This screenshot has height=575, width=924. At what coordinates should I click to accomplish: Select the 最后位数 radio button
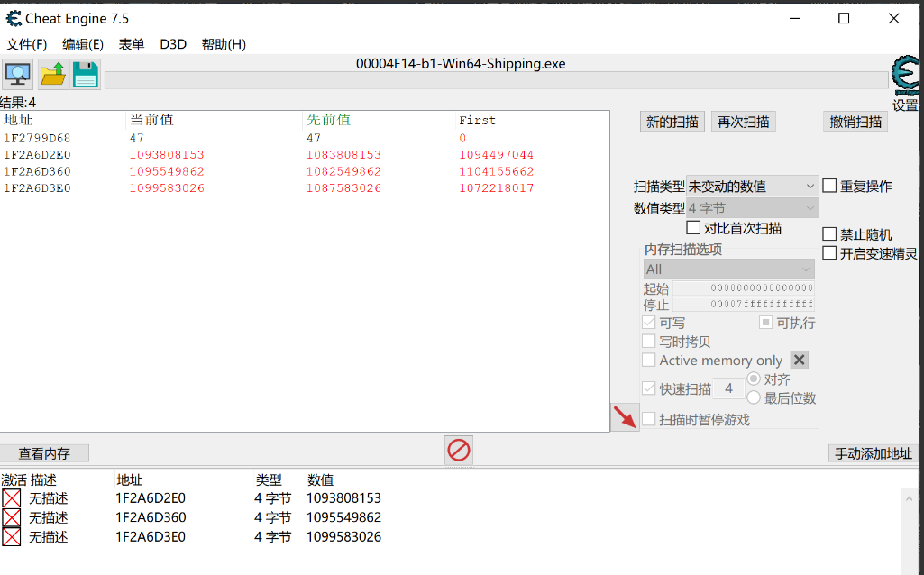754,397
